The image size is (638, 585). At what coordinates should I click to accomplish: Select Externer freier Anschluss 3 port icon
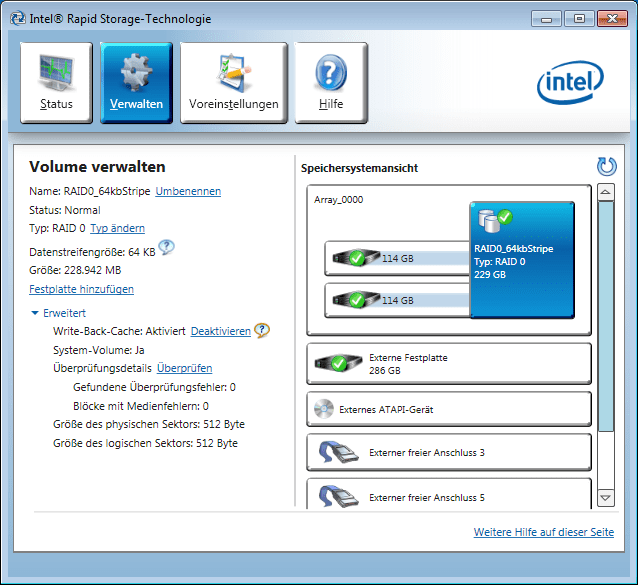click(338, 452)
